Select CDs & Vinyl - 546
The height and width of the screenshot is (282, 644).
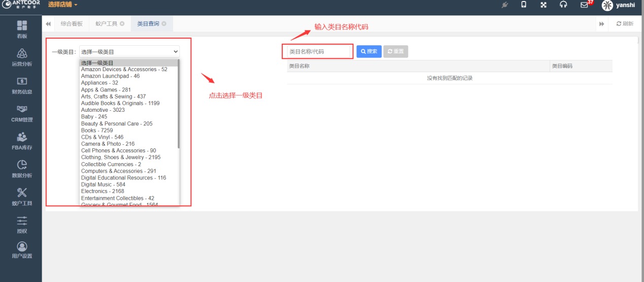pyautogui.click(x=128, y=137)
